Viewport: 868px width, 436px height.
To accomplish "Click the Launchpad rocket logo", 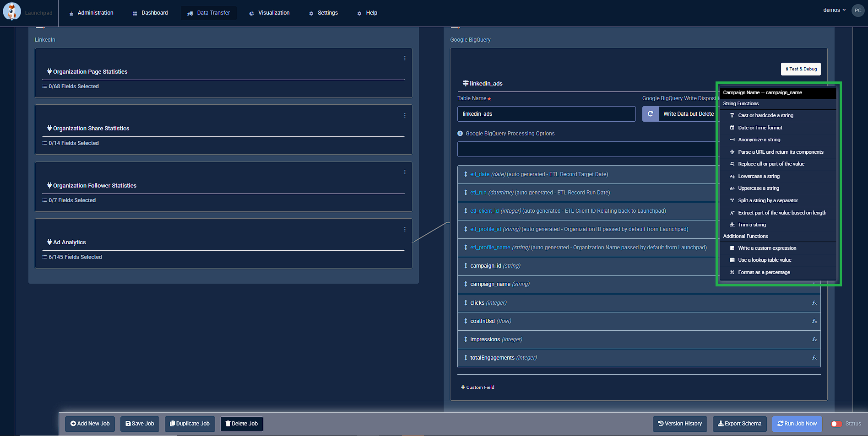I will (x=12, y=12).
